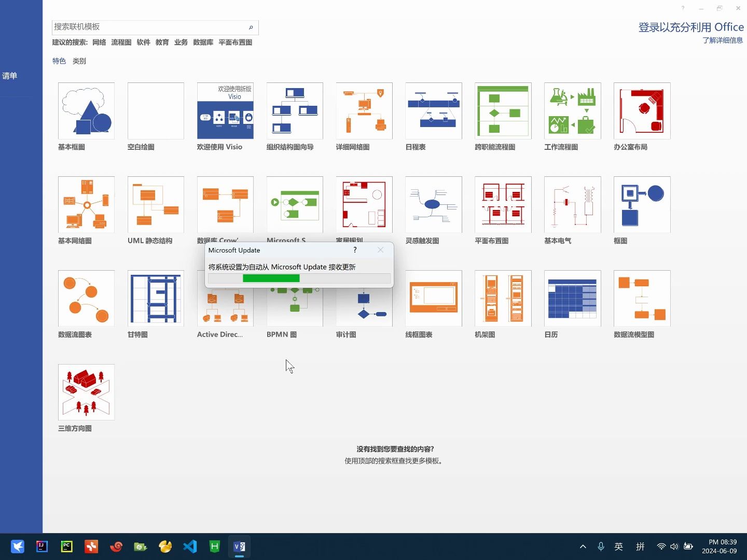Select the 数据流模型图 template icon
This screenshot has width=747, height=560.
[642, 299]
